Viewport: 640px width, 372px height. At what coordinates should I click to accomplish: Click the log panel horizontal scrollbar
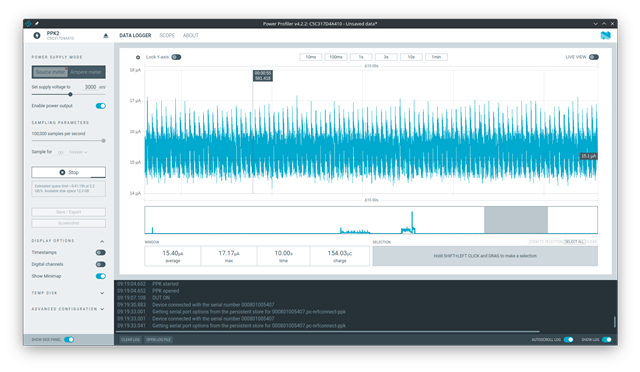[x=328, y=331]
